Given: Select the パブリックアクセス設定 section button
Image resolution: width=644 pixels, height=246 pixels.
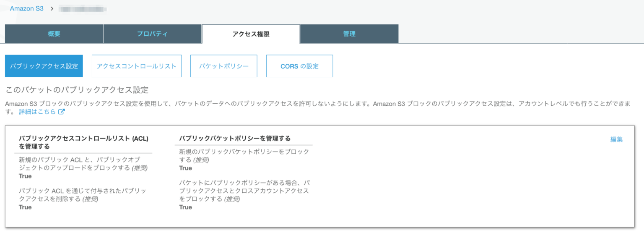Looking at the screenshot, I should point(44,66).
